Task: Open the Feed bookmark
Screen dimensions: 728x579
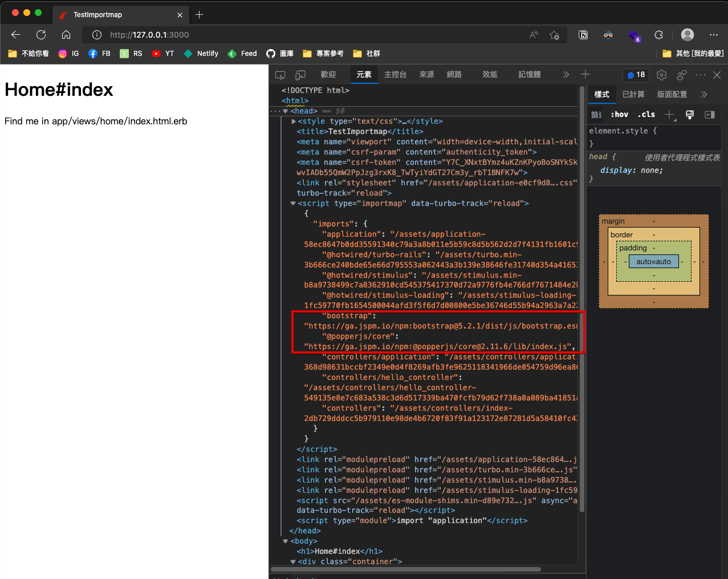Action: pos(242,54)
